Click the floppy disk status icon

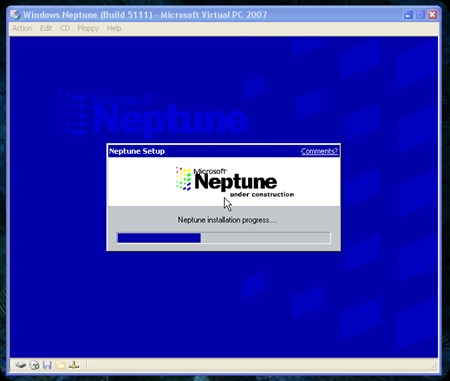[47, 365]
